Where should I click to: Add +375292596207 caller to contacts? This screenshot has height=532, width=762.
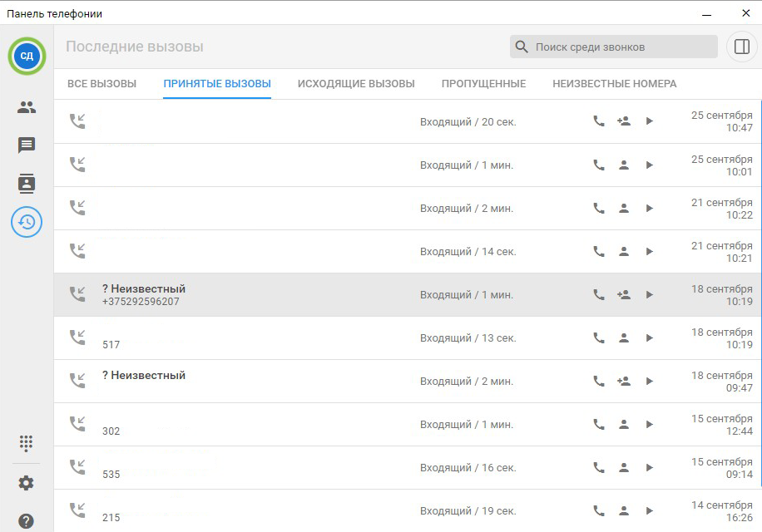pyautogui.click(x=624, y=294)
